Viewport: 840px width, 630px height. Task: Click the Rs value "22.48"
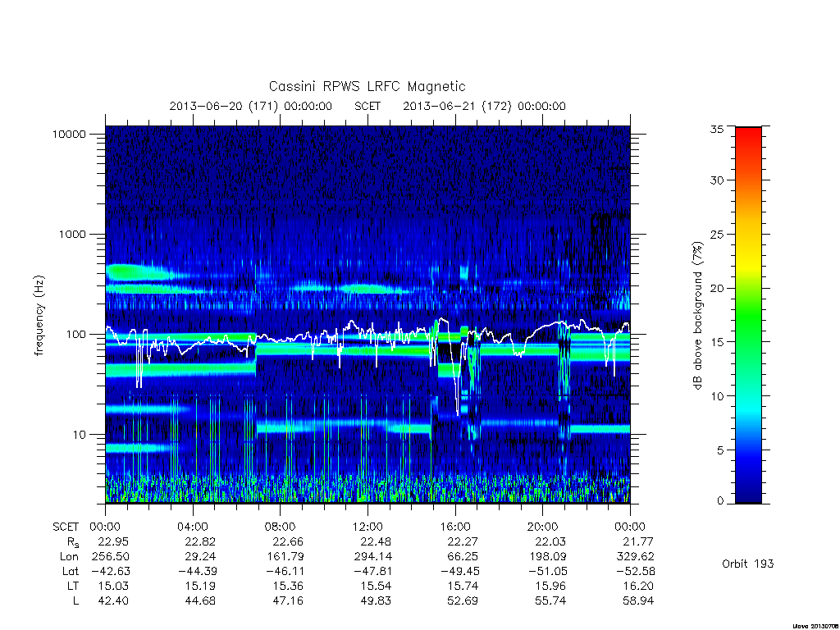(376, 541)
